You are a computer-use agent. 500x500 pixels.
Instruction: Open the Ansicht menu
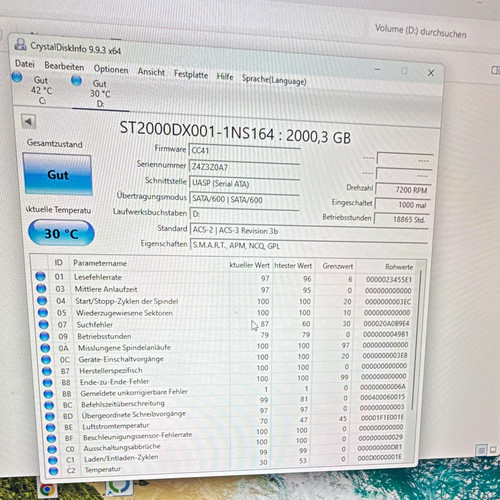click(151, 72)
